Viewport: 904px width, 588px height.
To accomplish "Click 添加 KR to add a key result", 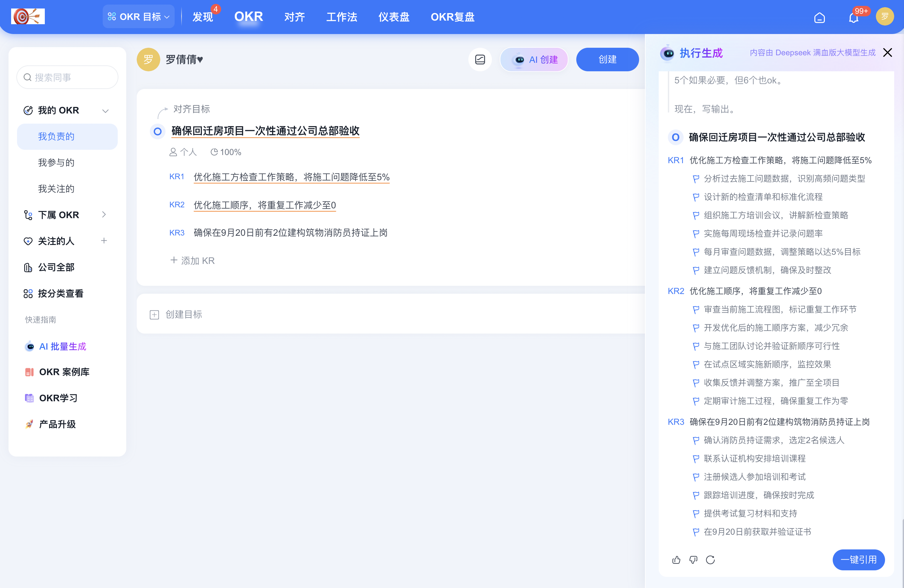I will tap(192, 261).
